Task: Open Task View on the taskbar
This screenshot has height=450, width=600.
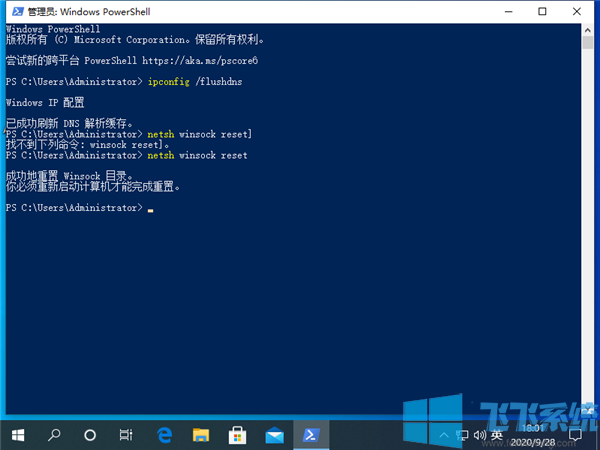Action: click(126, 435)
